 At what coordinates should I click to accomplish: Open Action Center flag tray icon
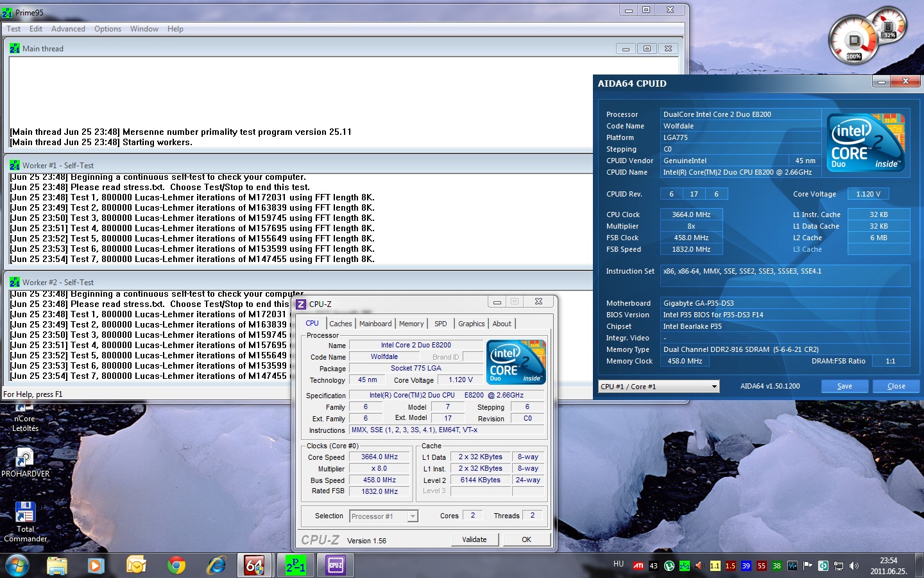pyautogui.click(x=807, y=566)
